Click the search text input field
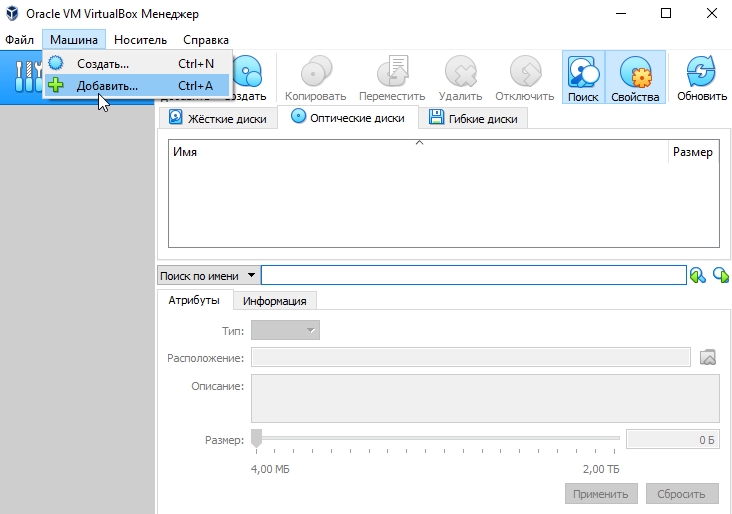The width and height of the screenshot is (732, 514). pyautogui.click(x=473, y=275)
